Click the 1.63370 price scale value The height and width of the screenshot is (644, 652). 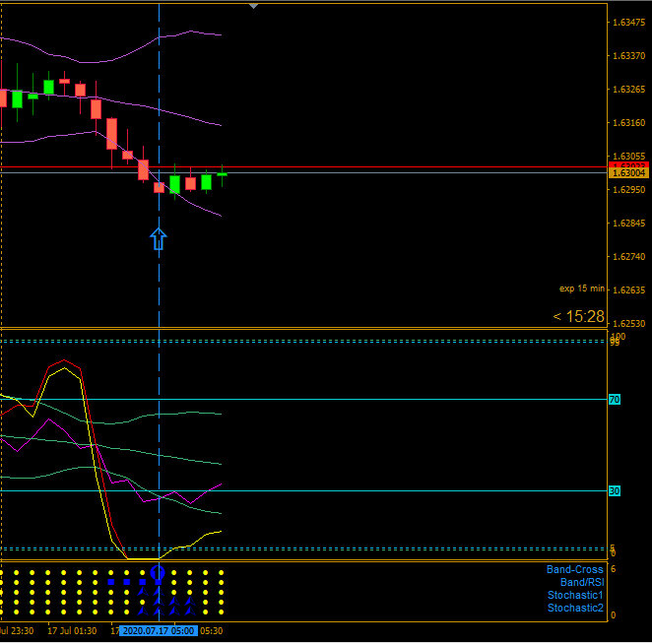pyautogui.click(x=628, y=56)
